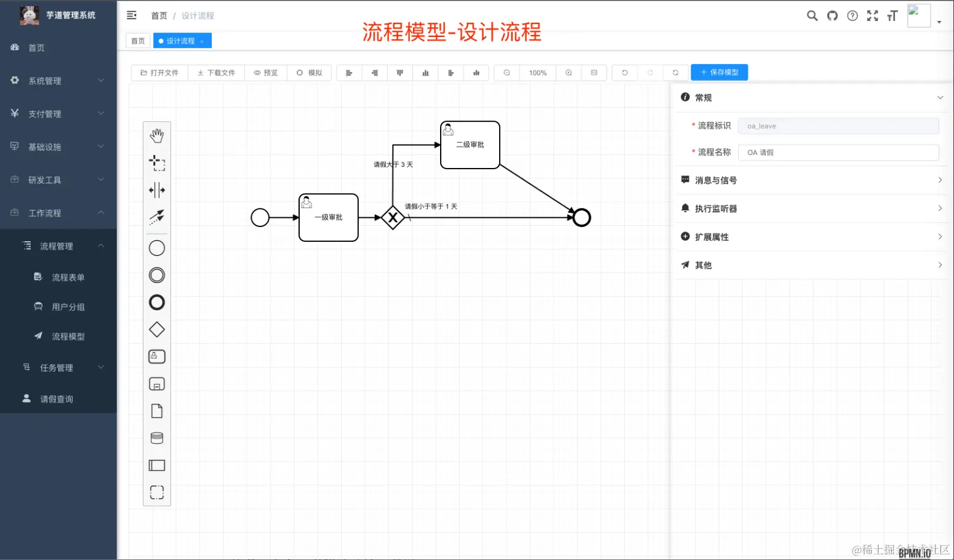954x560 pixels.
Task: Click 打开文件 button
Action: coord(159,73)
